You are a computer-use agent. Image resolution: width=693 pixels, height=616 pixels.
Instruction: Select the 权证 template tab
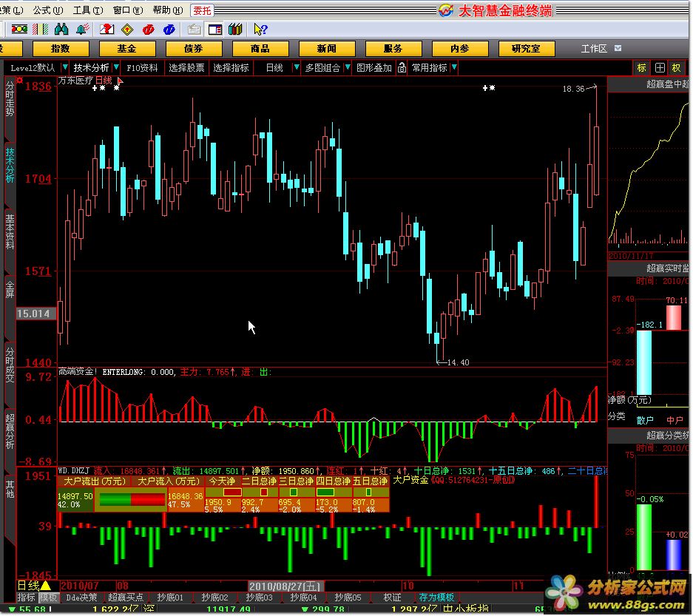tap(393, 598)
